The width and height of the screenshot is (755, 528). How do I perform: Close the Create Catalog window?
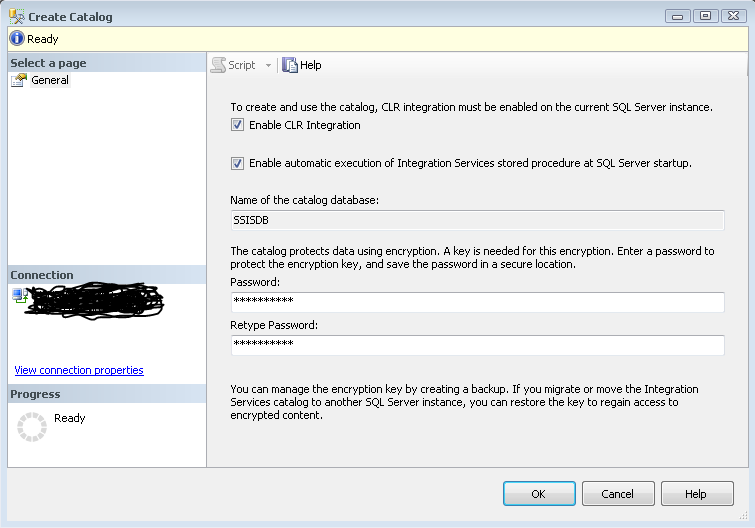point(733,16)
